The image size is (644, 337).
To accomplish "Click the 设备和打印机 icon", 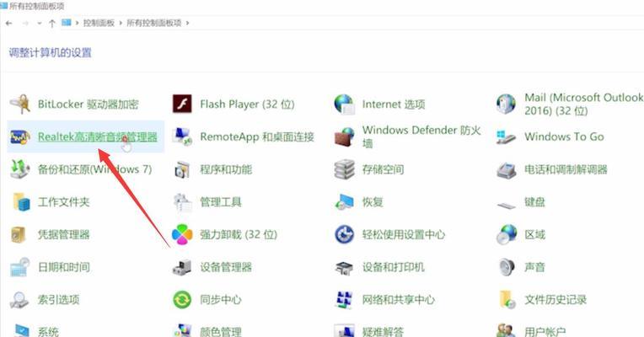I will (344, 267).
